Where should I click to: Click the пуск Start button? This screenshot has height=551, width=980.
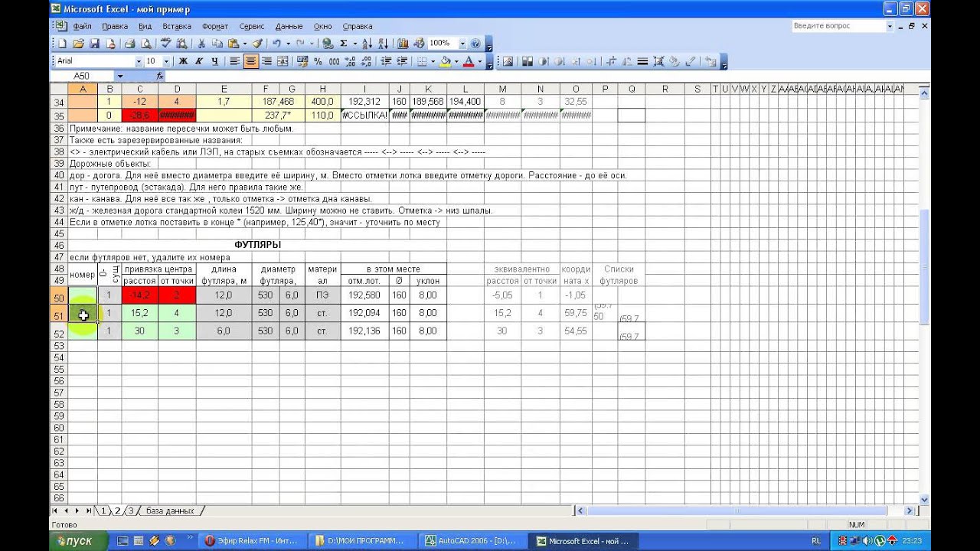(x=79, y=540)
